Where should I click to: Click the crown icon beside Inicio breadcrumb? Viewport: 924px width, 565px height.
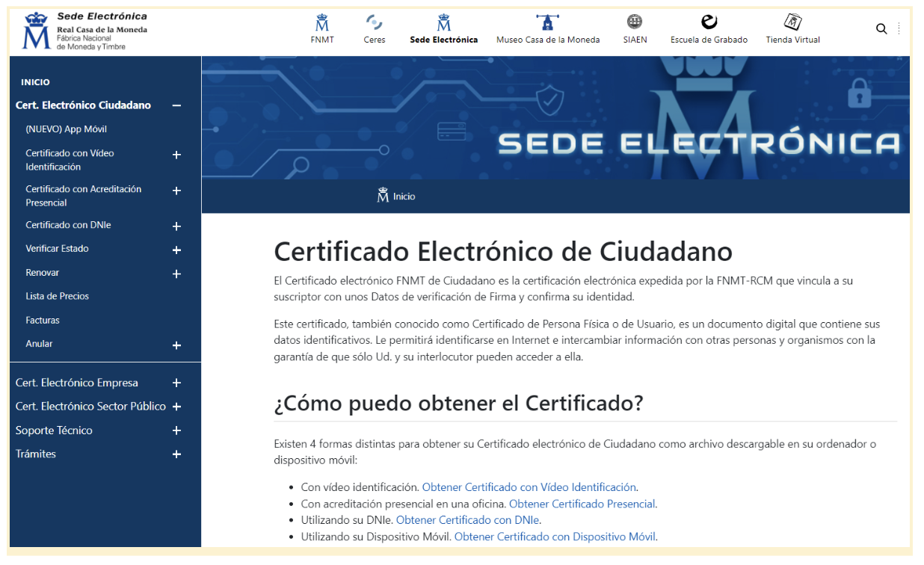tap(384, 196)
